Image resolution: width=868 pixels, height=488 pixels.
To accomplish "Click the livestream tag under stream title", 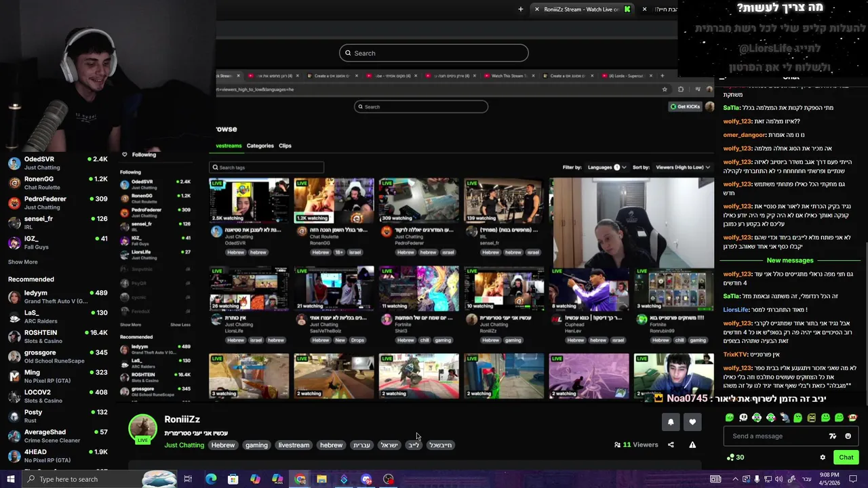I will 294,445.
